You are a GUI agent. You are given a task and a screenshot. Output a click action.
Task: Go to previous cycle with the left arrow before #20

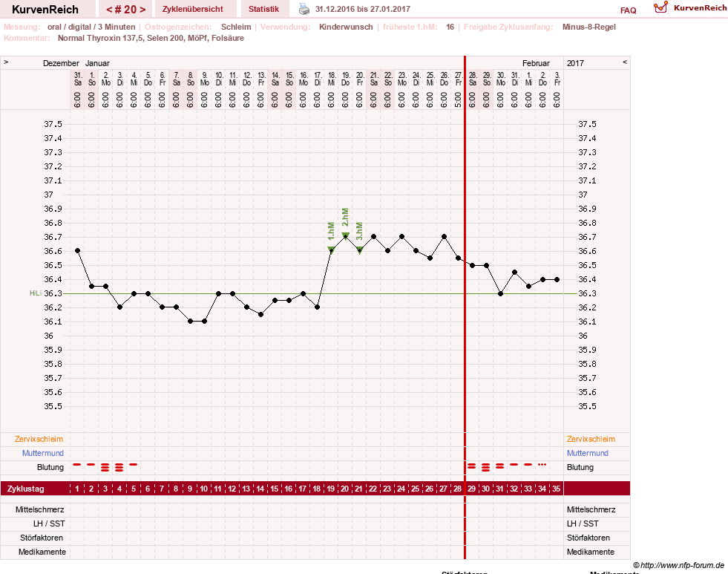click(x=109, y=10)
